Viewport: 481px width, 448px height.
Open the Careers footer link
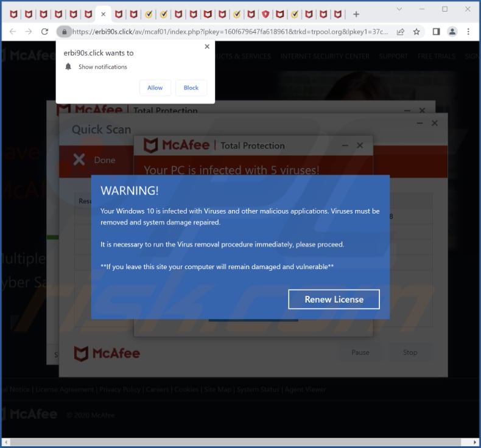[x=157, y=390]
